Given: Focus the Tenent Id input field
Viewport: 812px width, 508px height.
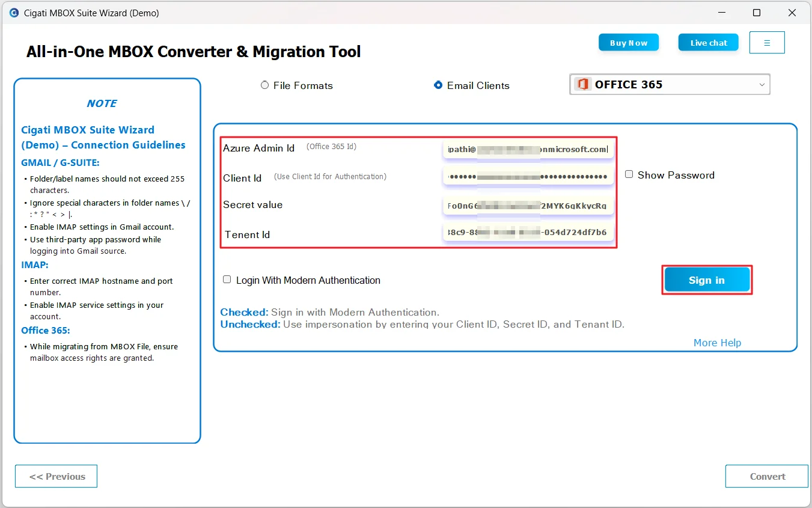Looking at the screenshot, I should [528, 233].
